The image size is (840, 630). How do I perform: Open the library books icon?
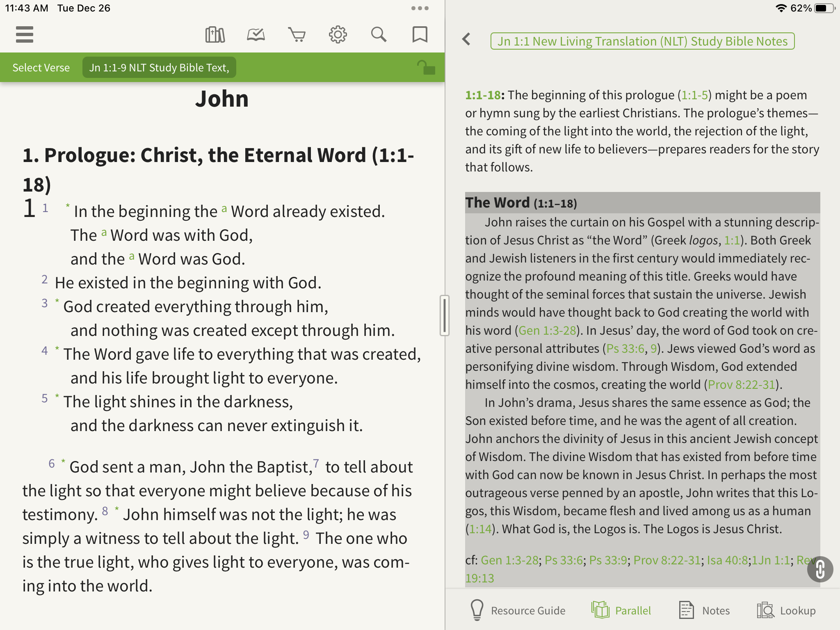coord(215,35)
